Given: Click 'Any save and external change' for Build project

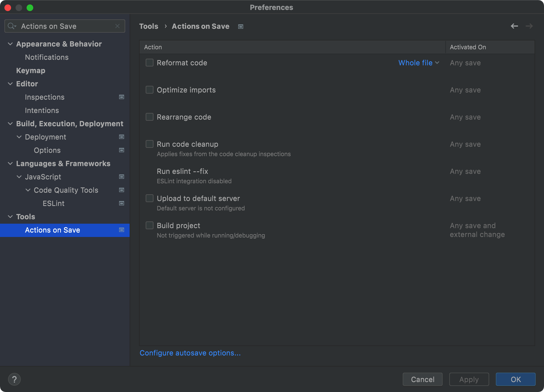Looking at the screenshot, I should [477, 230].
